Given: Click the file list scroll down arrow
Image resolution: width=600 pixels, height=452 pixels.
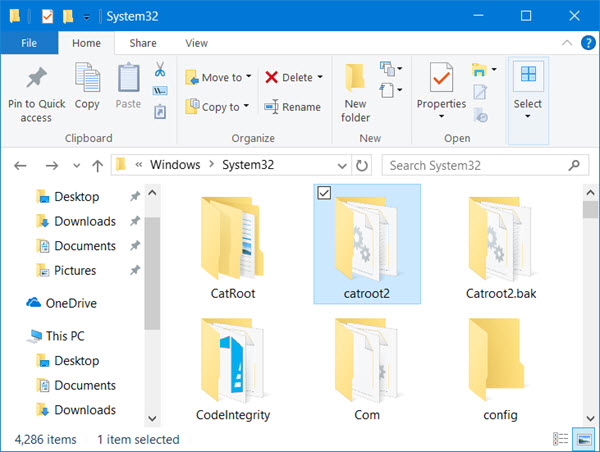Looking at the screenshot, I should pyautogui.click(x=590, y=418).
